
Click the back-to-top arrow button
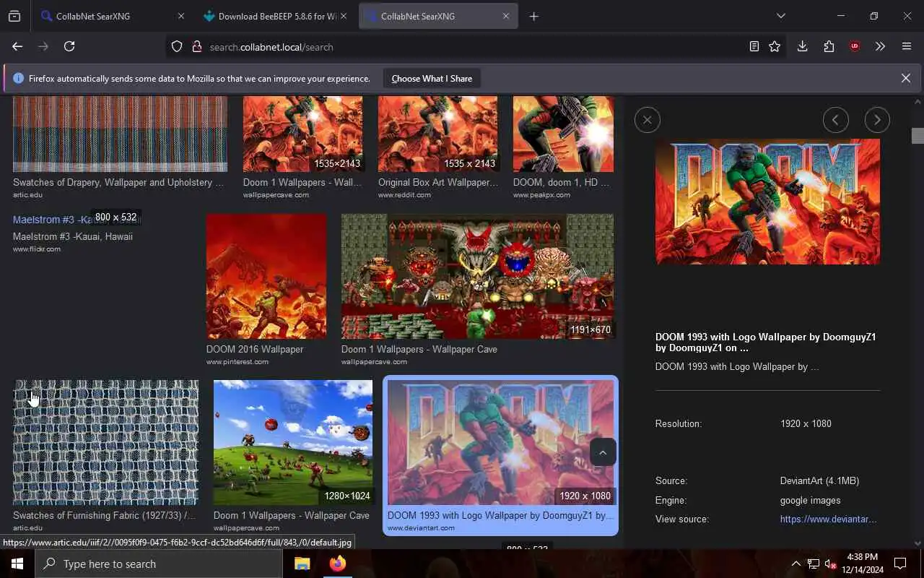click(603, 452)
